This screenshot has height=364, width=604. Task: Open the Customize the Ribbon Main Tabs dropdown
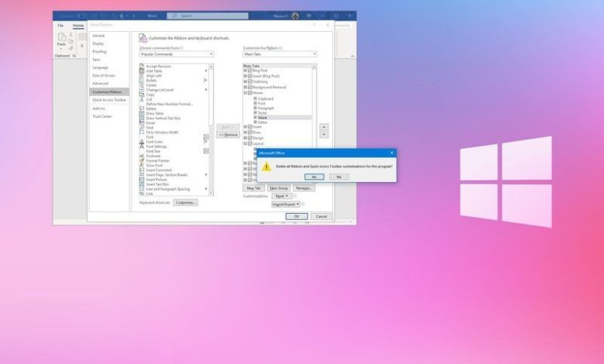(x=280, y=54)
